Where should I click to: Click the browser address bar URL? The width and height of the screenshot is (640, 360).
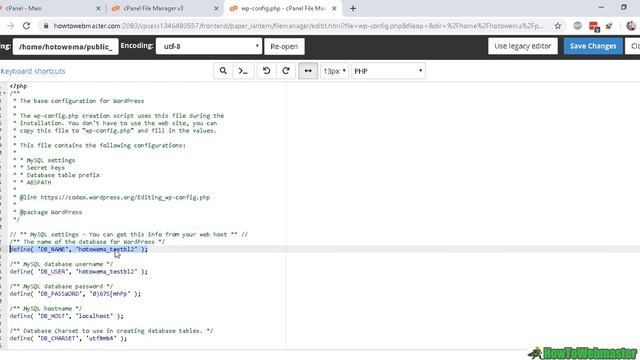pos(298,26)
